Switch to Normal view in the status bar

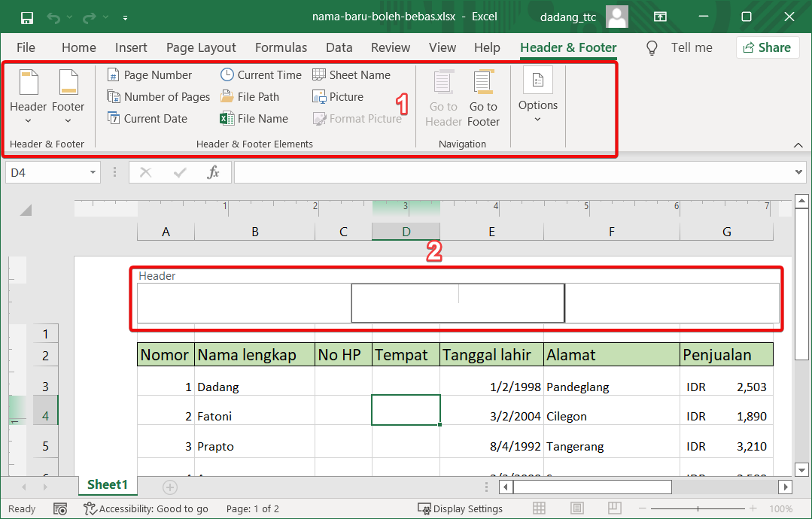(539, 508)
